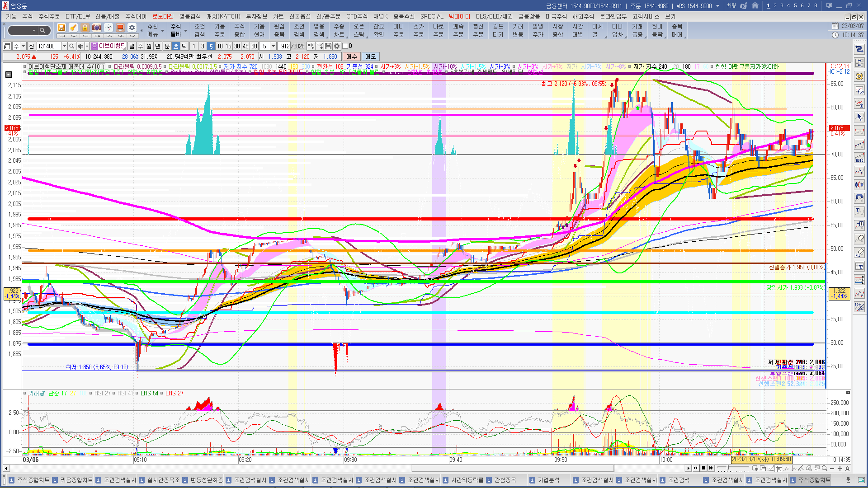Click the auto trendline AUTO icon
This screenshot has height=488, width=868.
point(859,158)
